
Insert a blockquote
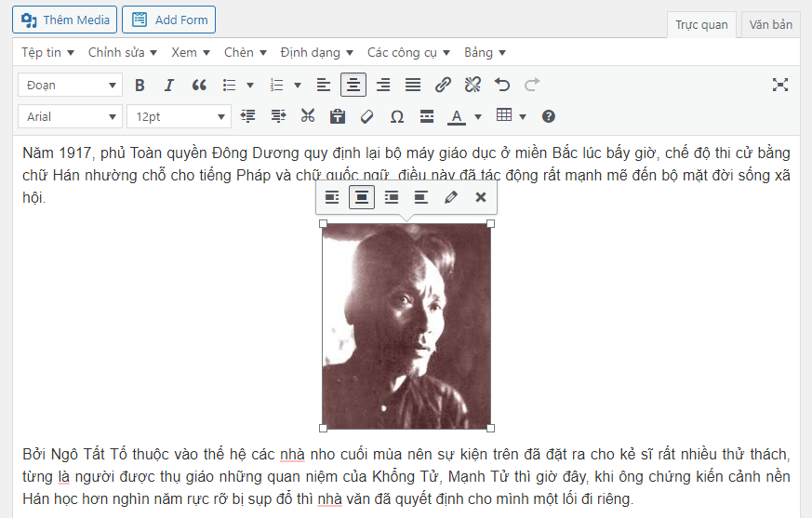(x=199, y=86)
